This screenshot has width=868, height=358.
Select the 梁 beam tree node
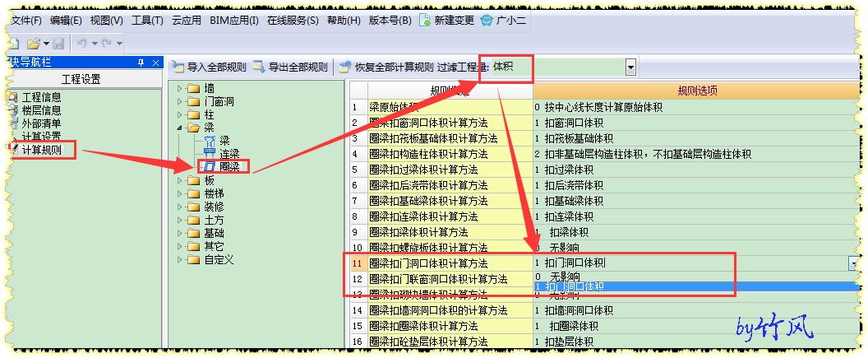tap(224, 142)
